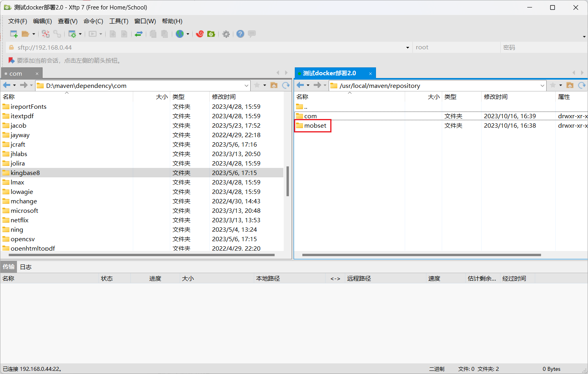The image size is (588, 374).
Task: Sort remote files by 类型 column header
Action: (x=461, y=97)
